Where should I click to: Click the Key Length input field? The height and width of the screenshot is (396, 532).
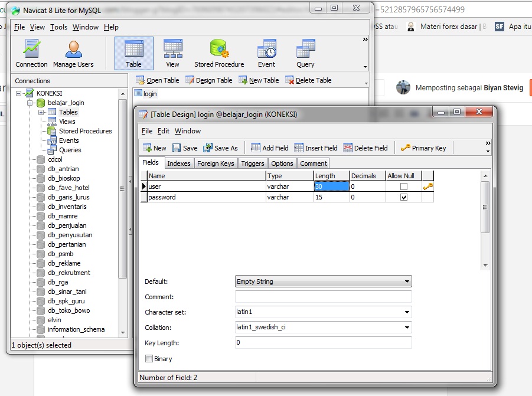(324, 343)
